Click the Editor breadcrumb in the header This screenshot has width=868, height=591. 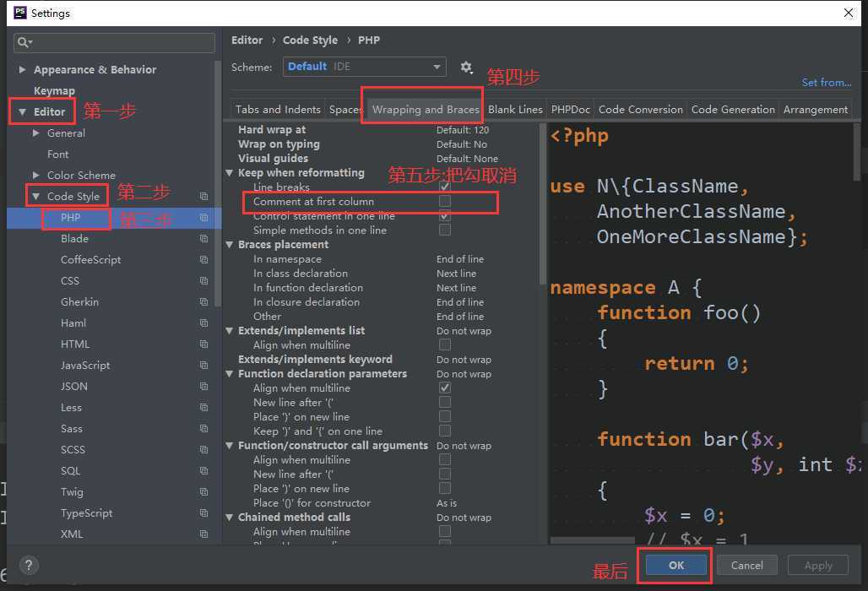coord(247,41)
